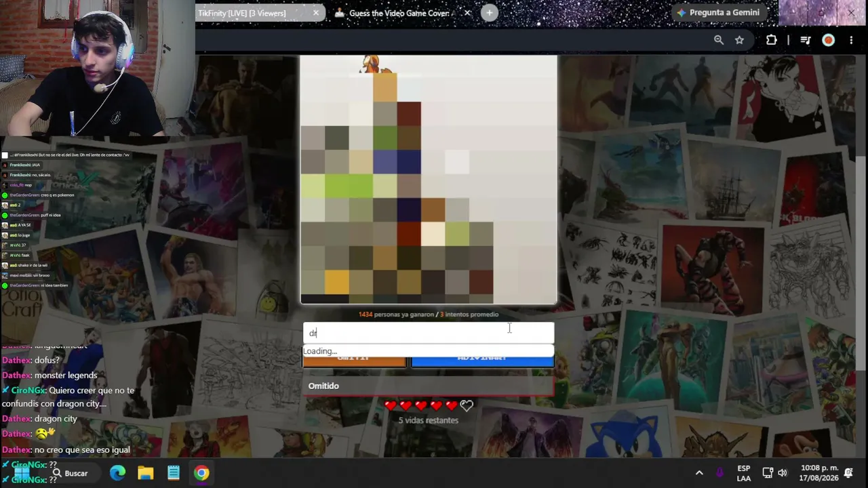This screenshot has width=868, height=488.
Task: Open the Notepad app in the taskbar
Action: pyautogui.click(x=174, y=473)
